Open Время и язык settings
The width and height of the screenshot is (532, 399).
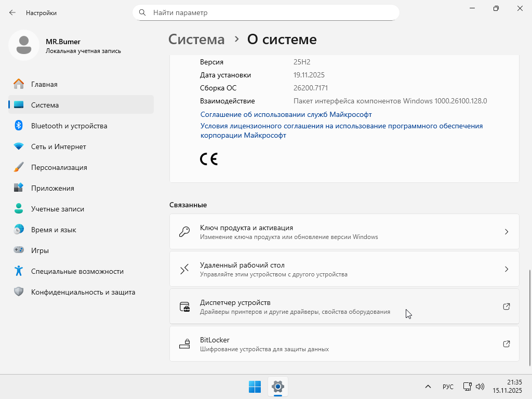[54, 230]
